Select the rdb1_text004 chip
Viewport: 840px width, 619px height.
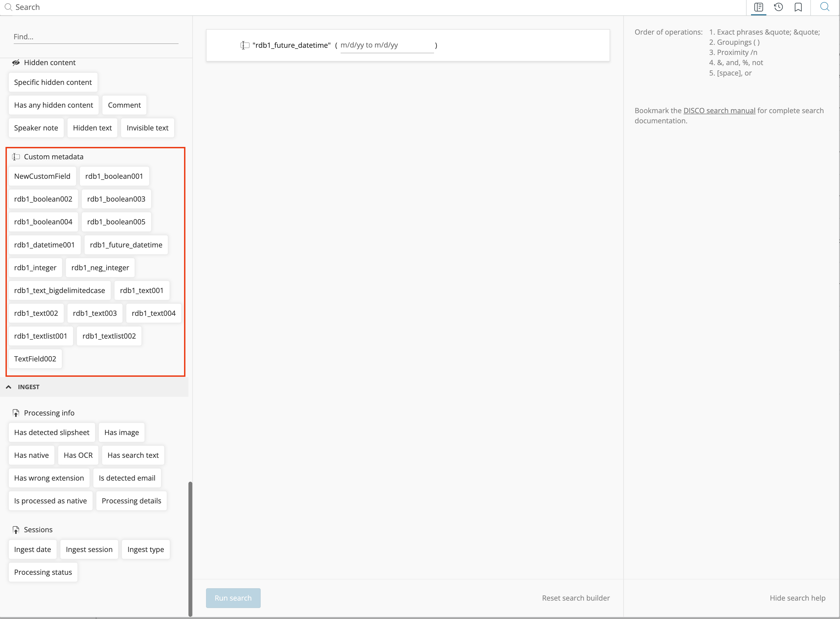(154, 313)
